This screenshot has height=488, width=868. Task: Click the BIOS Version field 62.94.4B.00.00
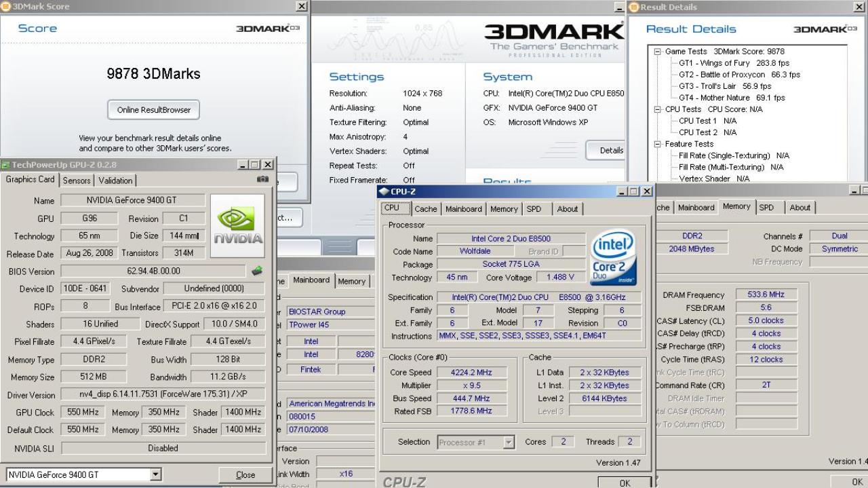155,271
